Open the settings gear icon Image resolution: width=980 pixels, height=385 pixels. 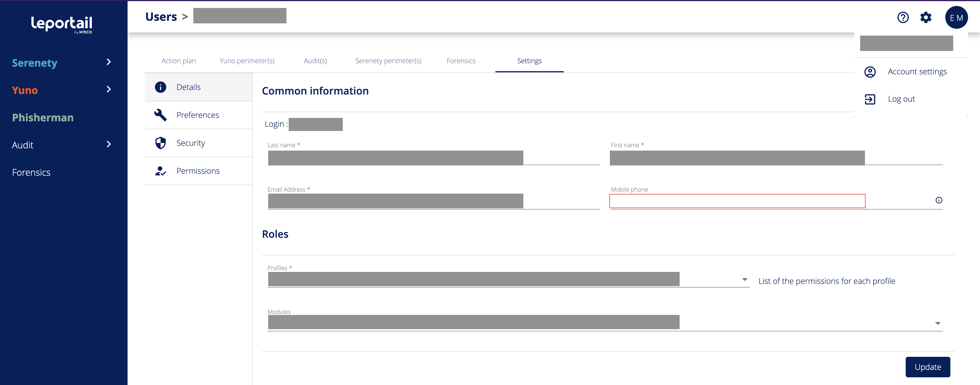pyautogui.click(x=926, y=17)
